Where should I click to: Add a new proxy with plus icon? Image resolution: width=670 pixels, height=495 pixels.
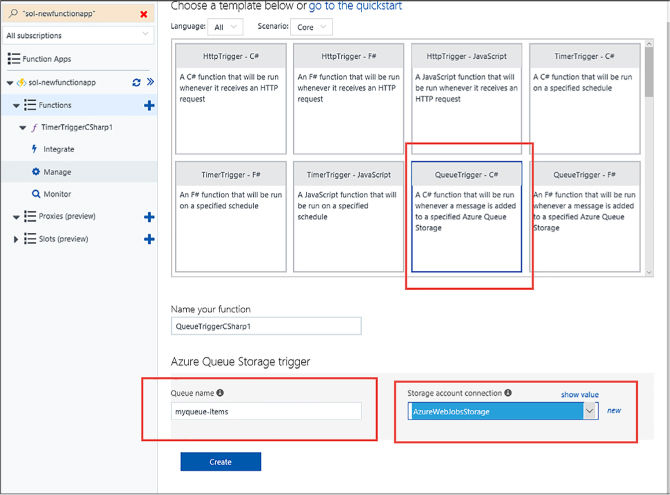coord(149,217)
